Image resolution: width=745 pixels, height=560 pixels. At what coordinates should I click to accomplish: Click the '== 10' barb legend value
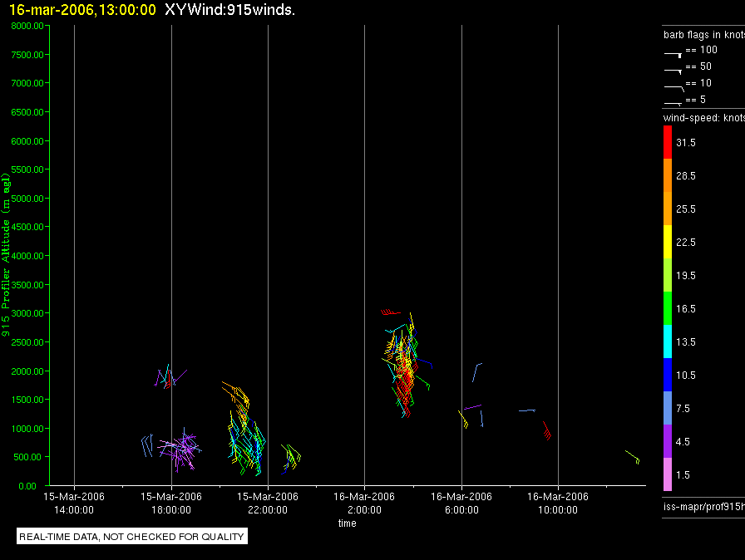click(698, 83)
